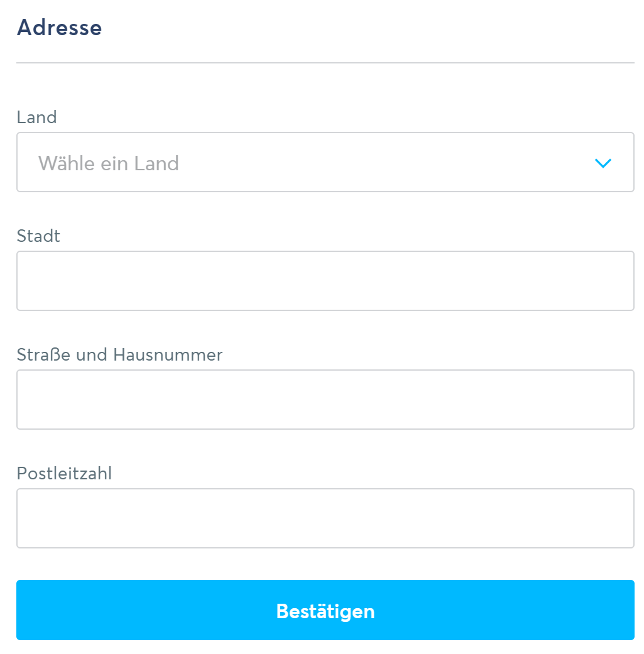Open the Land country dropdown
The height and width of the screenshot is (654, 644).
[x=325, y=162]
